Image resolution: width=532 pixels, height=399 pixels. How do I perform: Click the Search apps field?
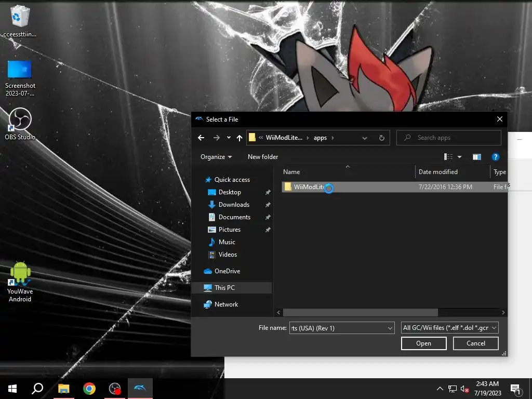coord(449,138)
